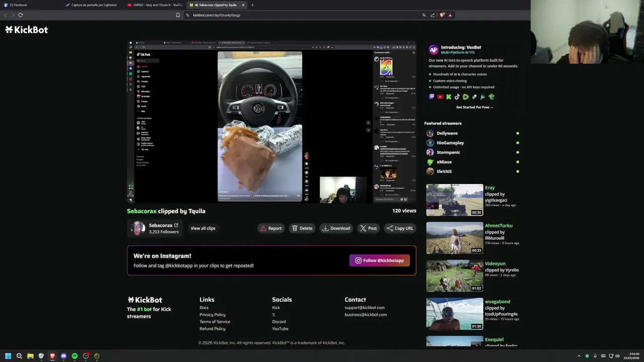Click the VoxBot purple logo

(433, 49)
